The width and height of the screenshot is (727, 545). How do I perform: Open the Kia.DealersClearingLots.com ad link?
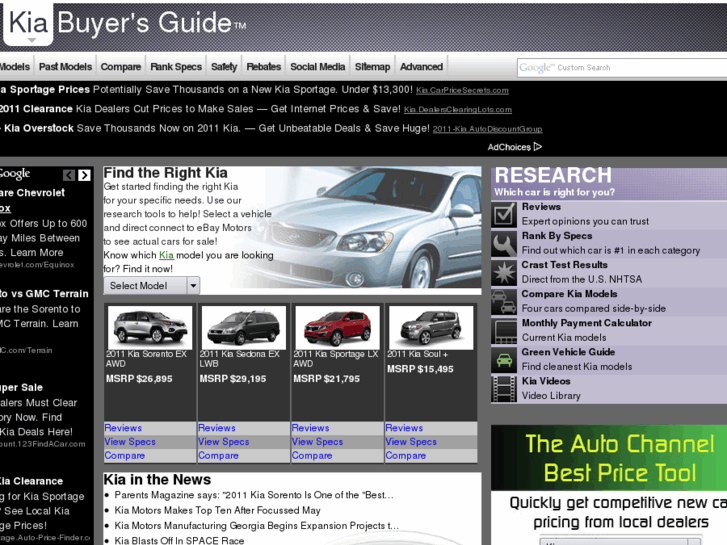pos(458,110)
